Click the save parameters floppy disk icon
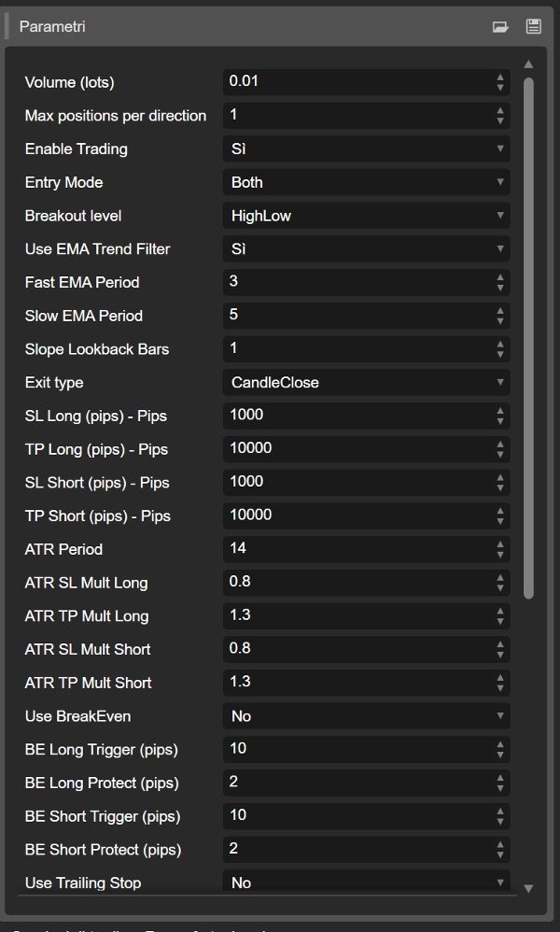This screenshot has width=560, height=932. (x=534, y=27)
